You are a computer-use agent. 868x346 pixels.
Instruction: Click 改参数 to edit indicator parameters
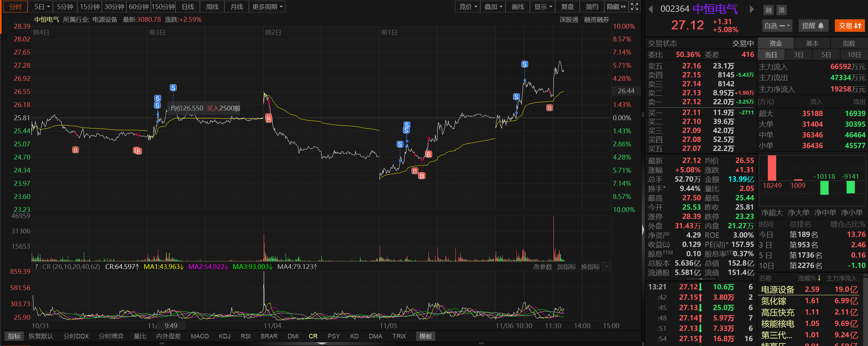(543, 267)
